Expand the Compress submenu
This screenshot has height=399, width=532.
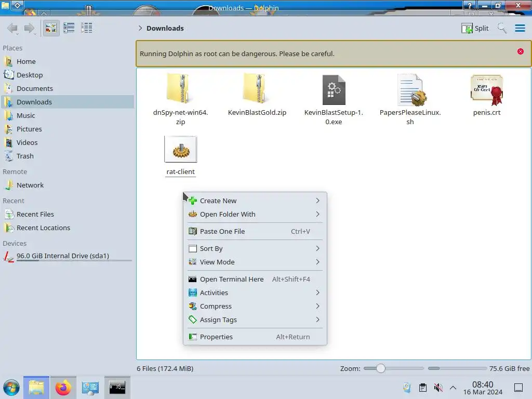[x=255, y=307]
